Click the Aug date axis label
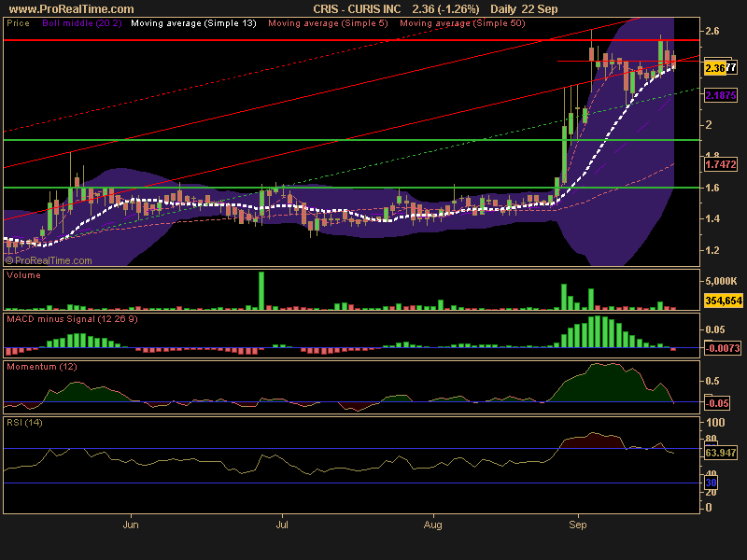 click(432, 525)
